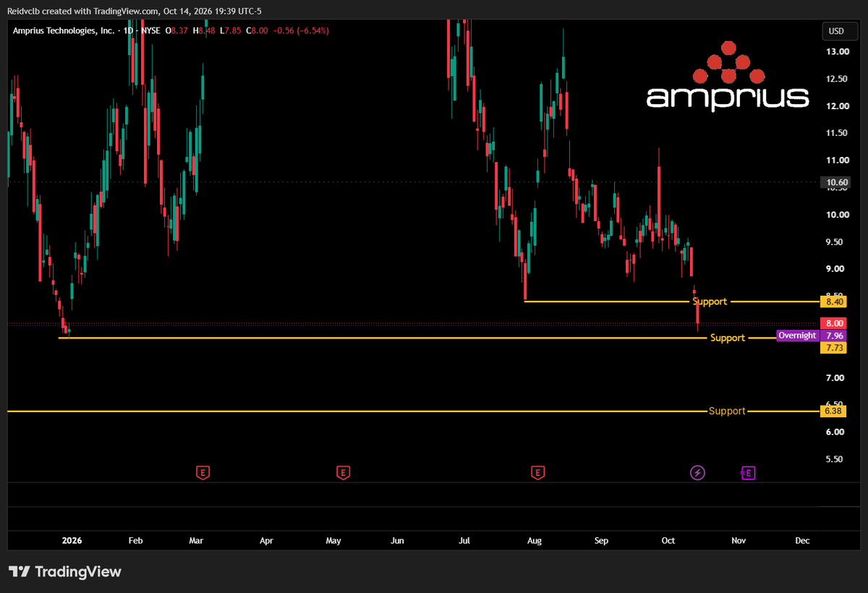Select the Support label on the 6.38 line

click(727, 411)
